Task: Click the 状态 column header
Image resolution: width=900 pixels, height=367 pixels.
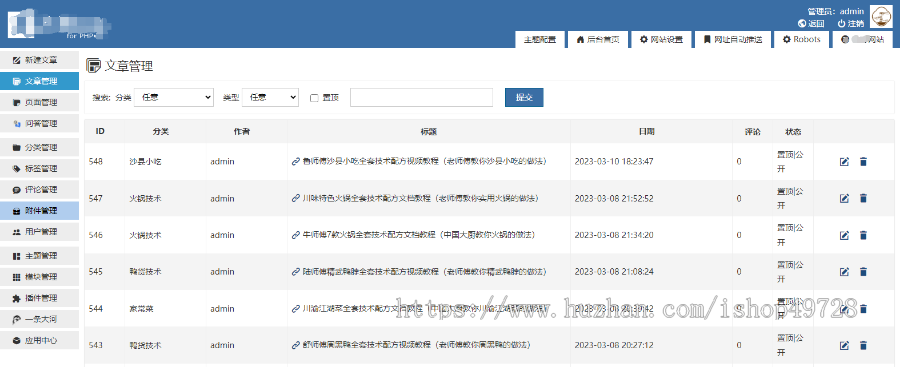Action: pyautogui.click(x=793, y=132)
